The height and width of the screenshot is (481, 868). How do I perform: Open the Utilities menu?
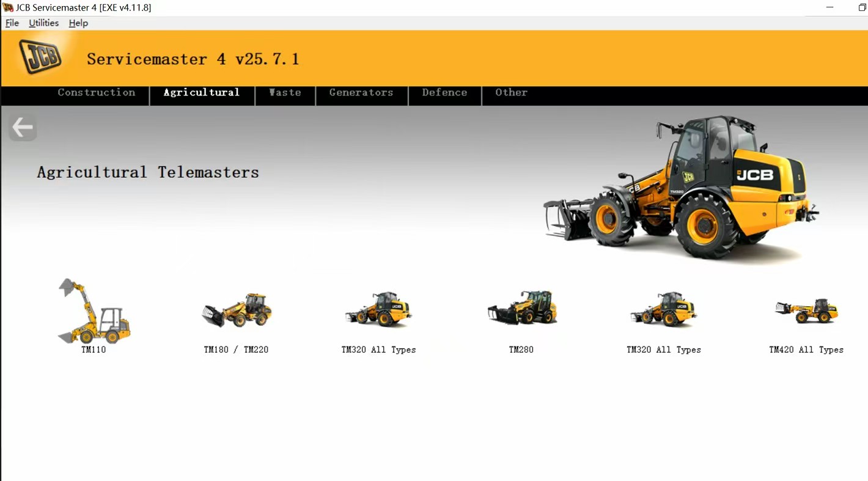(44, 23)
